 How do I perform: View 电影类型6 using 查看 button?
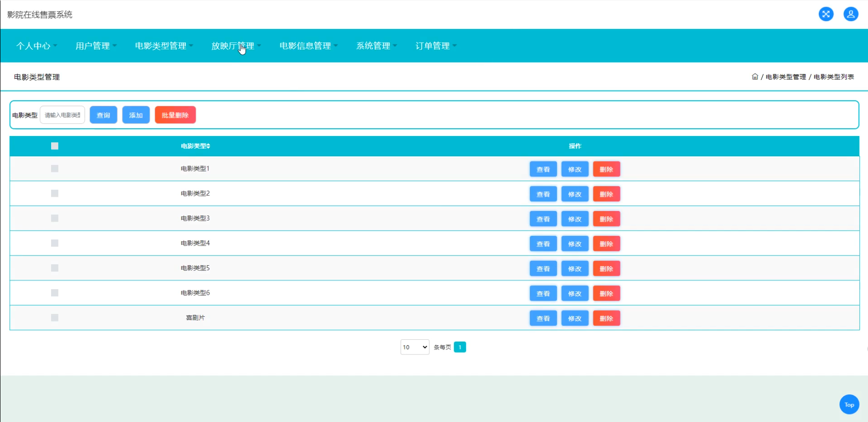click(543, 293)
